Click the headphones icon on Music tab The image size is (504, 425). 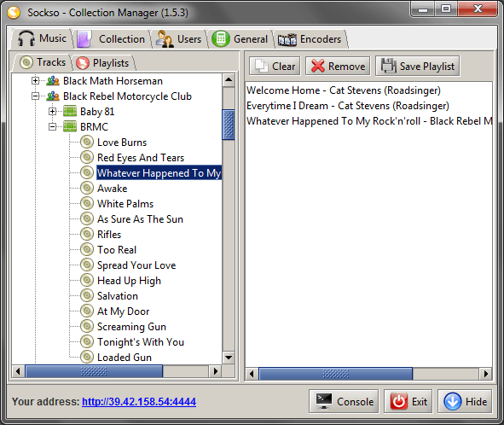pyautogui.click(x=26, y=38)
